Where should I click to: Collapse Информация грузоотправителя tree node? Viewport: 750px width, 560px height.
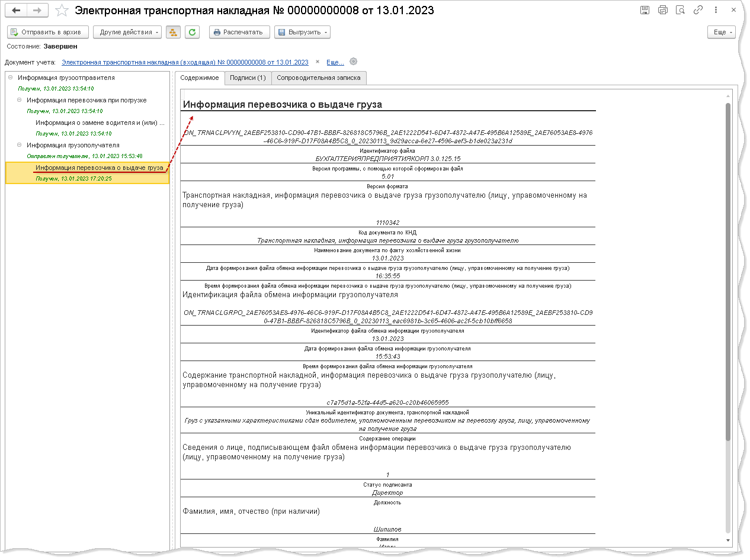11,78
